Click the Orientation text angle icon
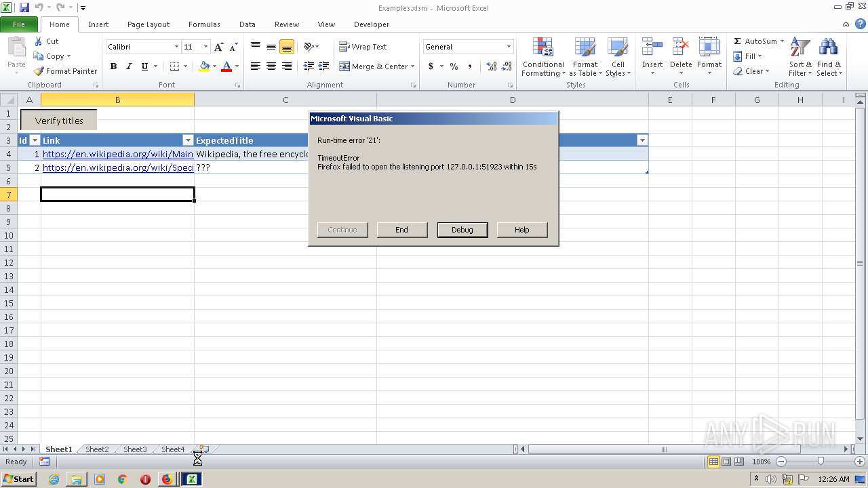This screenshot has height=488, width=868. [309, 47]
